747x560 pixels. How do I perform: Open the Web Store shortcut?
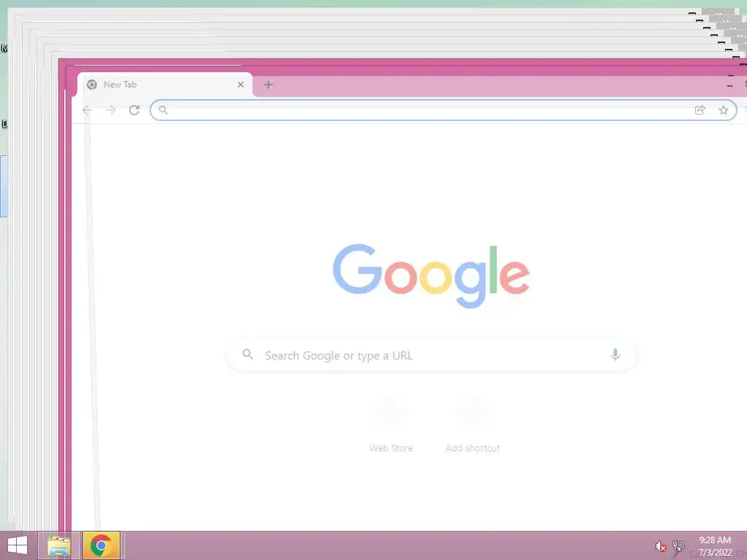[391, 427]
